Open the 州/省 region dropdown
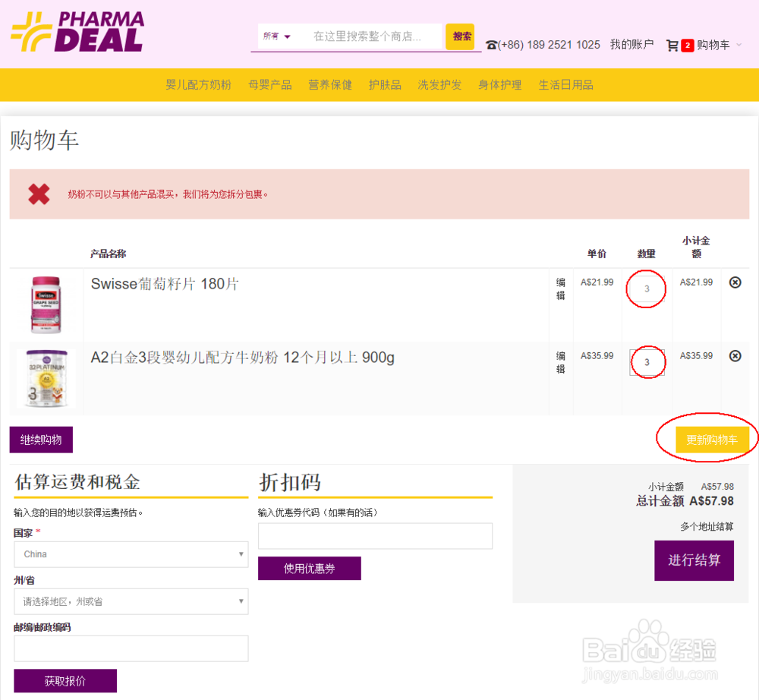759x700 pixels. click(131, 601)
